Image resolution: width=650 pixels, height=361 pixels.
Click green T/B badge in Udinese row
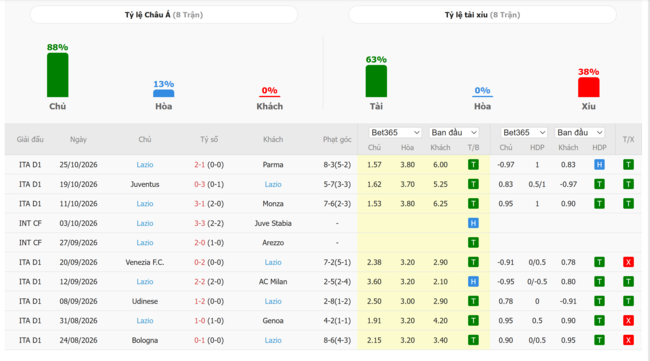point(473,301)
